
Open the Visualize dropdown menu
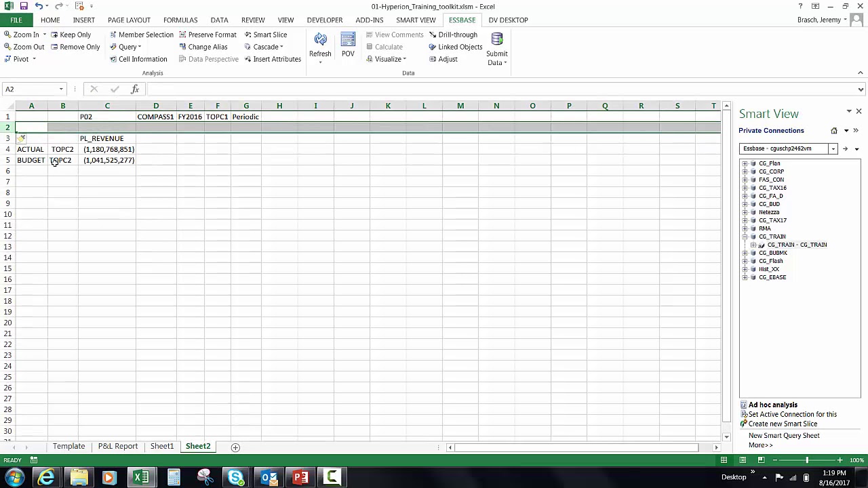coord(386,59)
